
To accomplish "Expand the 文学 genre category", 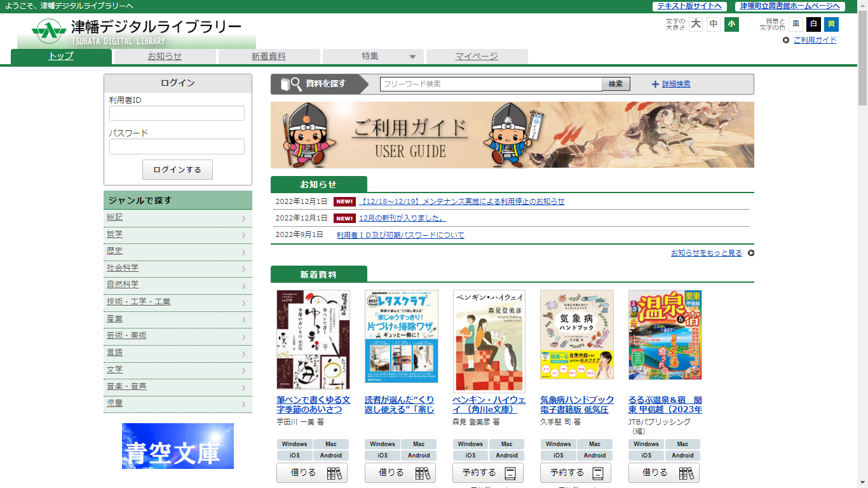I will tap(178, 370).
